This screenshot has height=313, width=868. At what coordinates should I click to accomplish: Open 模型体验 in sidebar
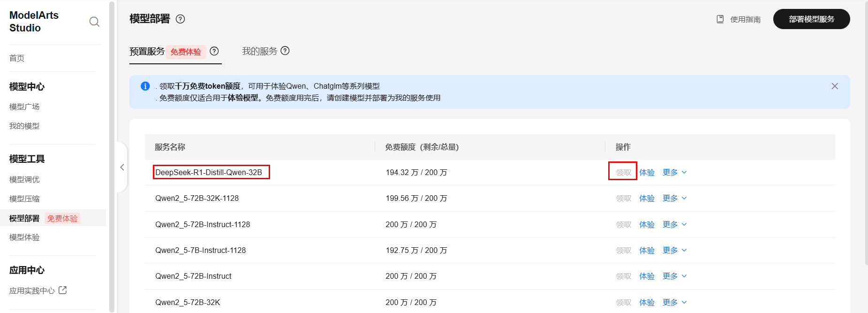pyautogui.click(x=24, y=237)
